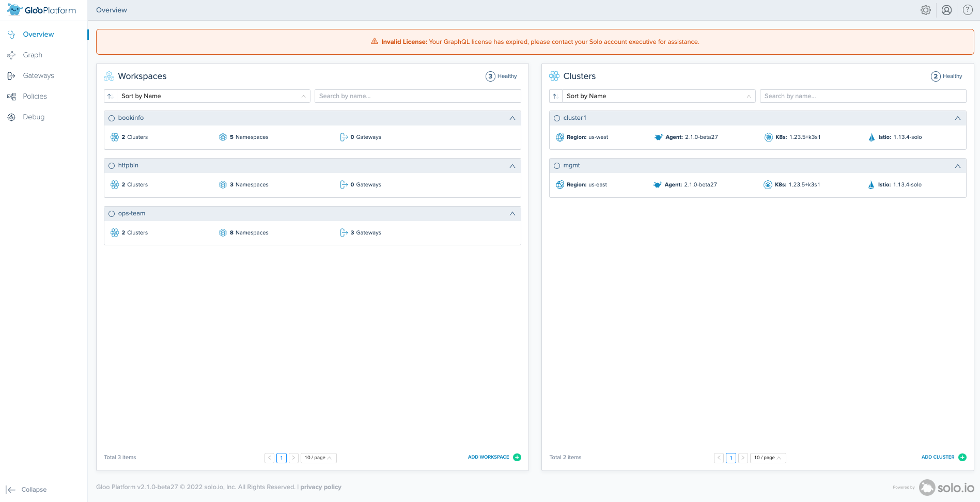The height and width of the screenshot is (502, 980).
Task: Open Graph in sidebar
Action: click(33, 55)
